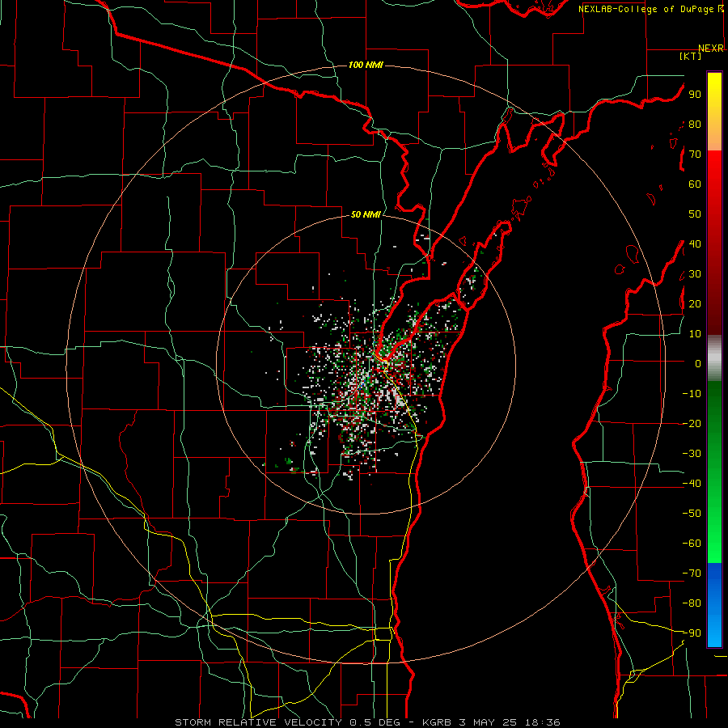
Task: Click the KGRB station identifier in footer
Action: click(x=437, y=722)
